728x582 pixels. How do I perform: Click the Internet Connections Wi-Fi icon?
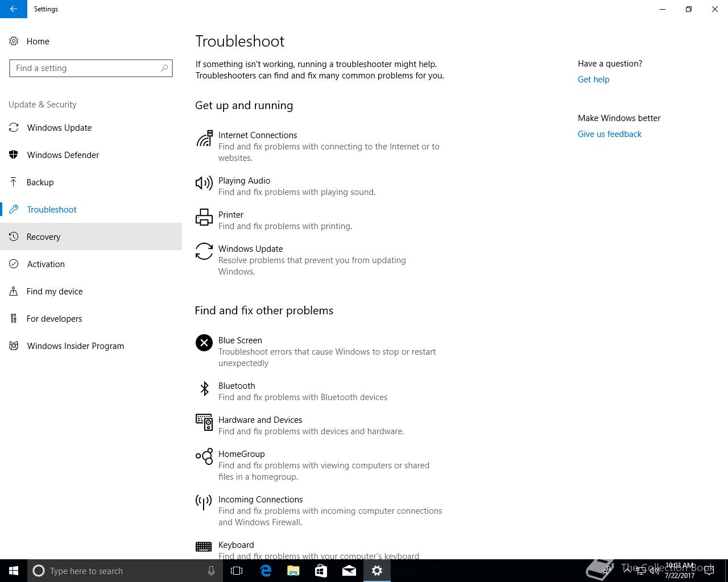[204, 138]
